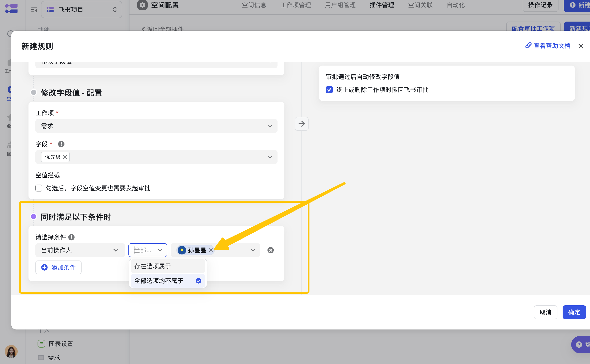Image resolution: width=590 pixels, height=364 pixels.
Task: Select 存在选项属于 option
Action: click(168, 266)
